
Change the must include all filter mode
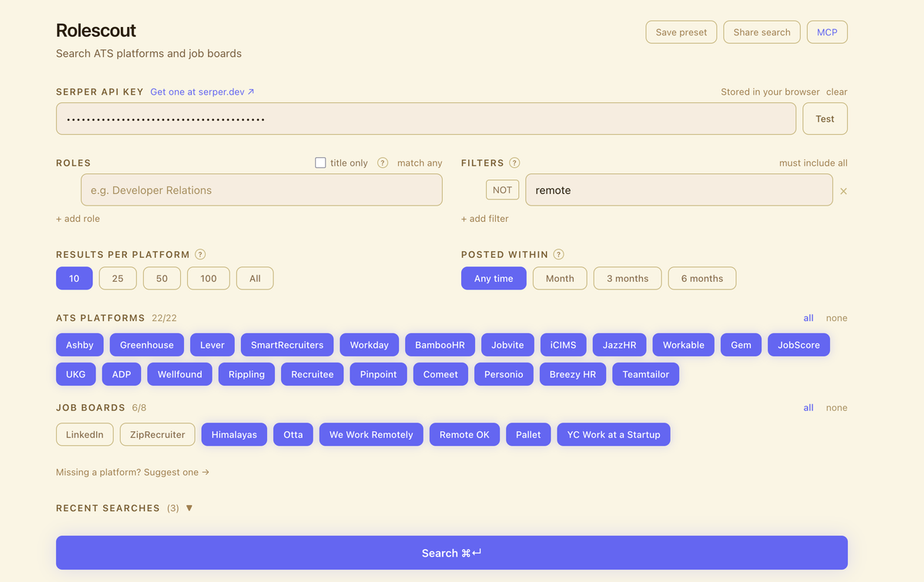813,163
